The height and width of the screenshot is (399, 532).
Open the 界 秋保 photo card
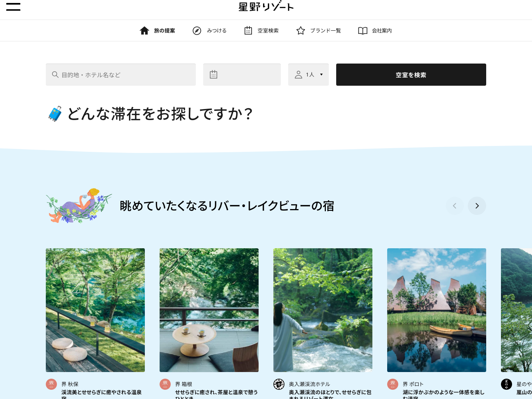(95, 310)
